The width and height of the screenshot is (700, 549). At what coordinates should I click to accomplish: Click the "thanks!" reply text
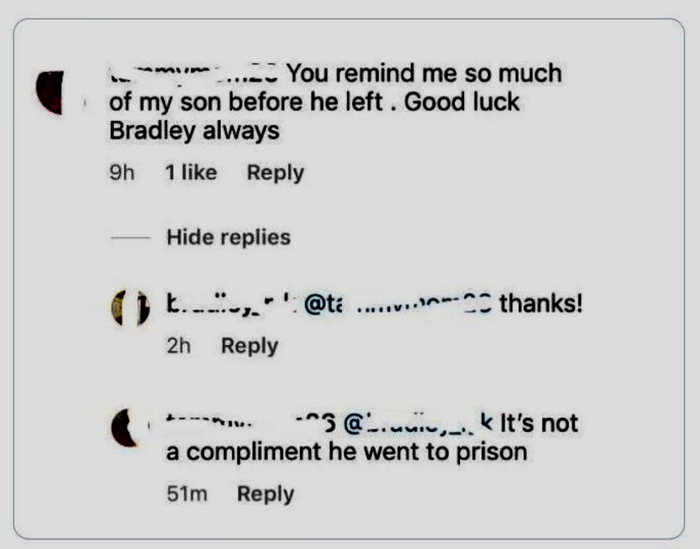coord(541,304)
